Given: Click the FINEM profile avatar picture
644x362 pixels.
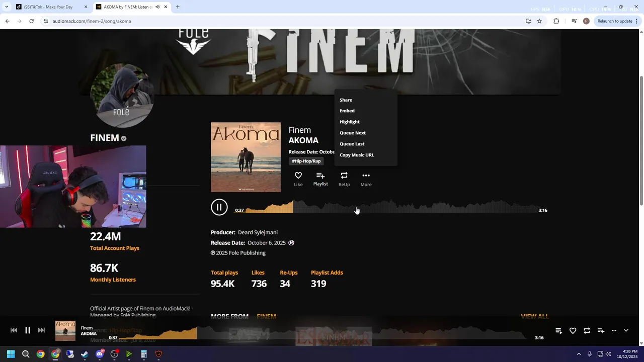Looking at the screenshot, I should 122,96.
